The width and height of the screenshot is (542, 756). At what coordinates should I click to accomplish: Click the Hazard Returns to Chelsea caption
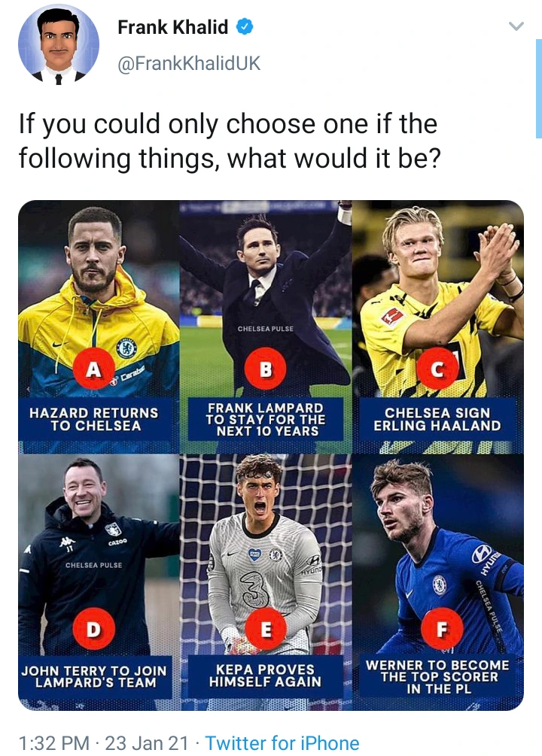(x=95, y=419)
